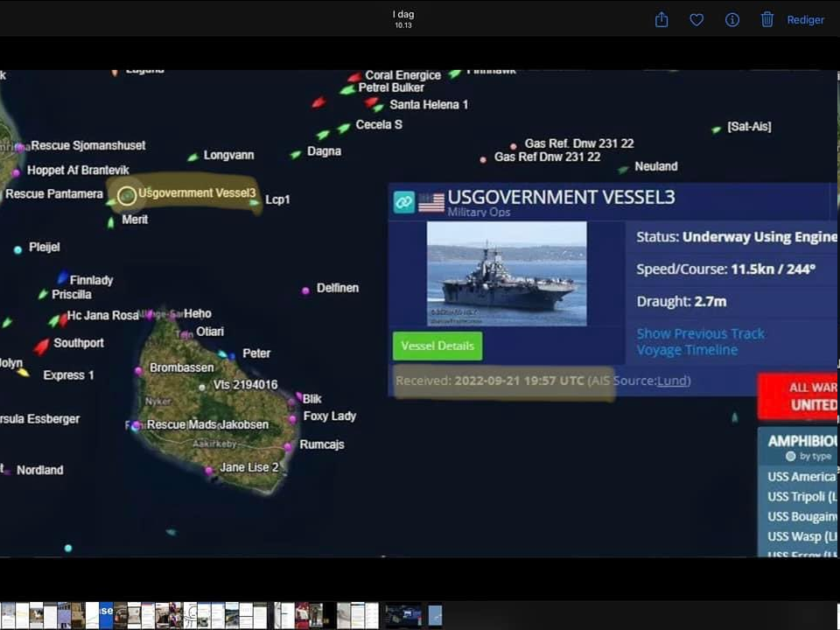Click the Brombassen magenta dot marker
The width and height of the screenshot is (840, 630).
(139, 371)
